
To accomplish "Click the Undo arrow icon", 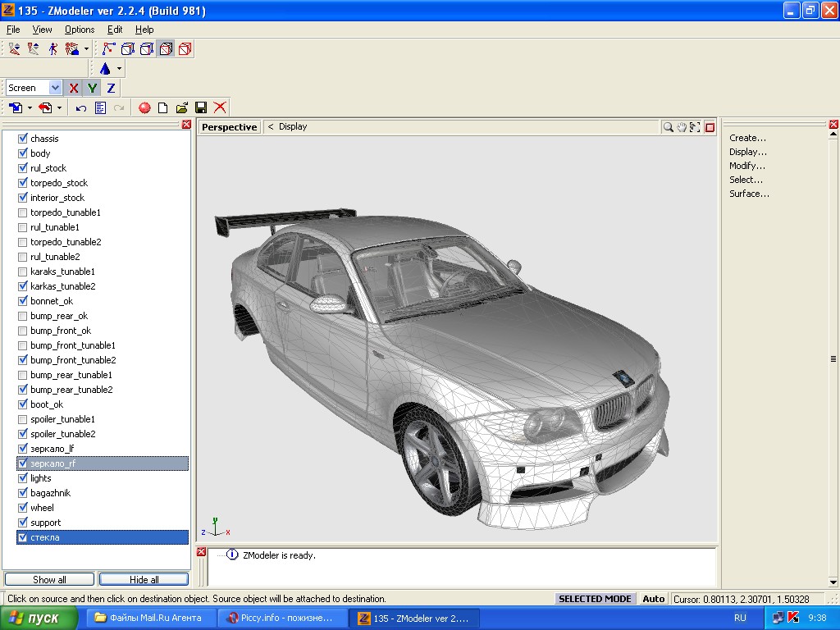I will pos(81,107).
